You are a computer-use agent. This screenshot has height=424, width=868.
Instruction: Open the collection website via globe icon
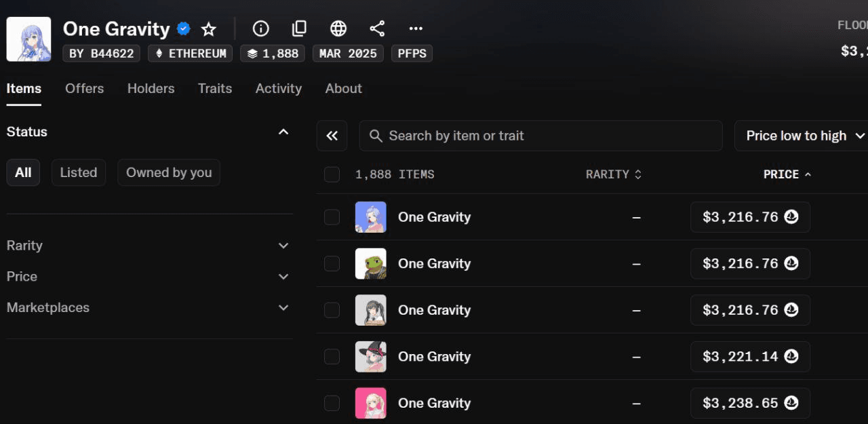coord(338,28)
